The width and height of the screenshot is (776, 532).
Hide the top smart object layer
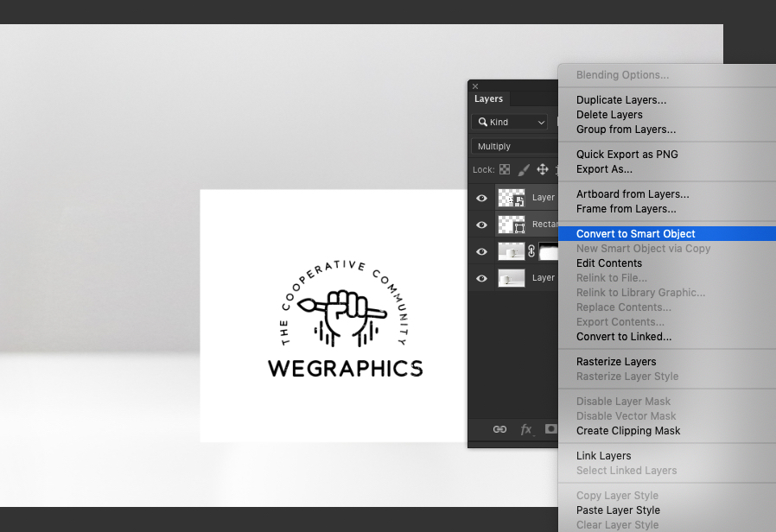point(481,198)
